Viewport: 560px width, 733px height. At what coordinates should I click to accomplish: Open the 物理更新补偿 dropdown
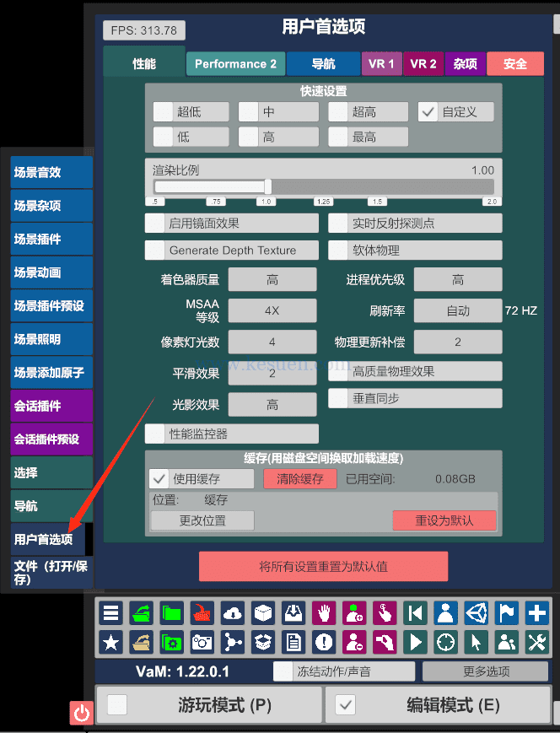[x=458, y=342]
